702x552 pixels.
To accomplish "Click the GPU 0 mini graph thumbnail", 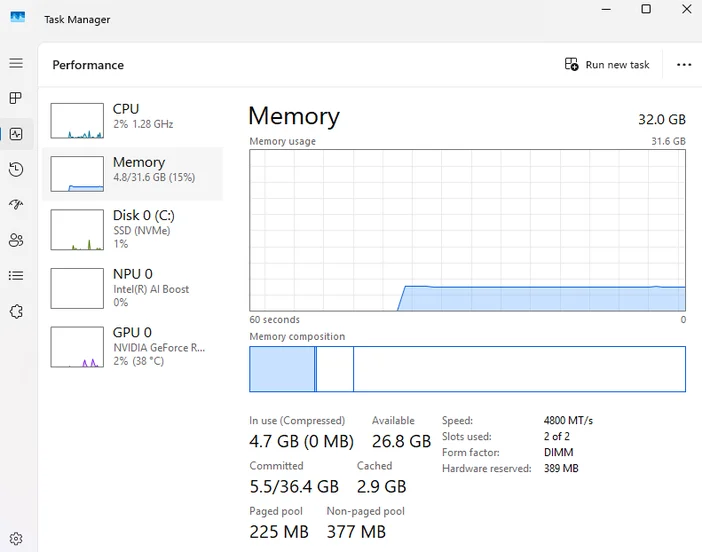I will (77, 347).
